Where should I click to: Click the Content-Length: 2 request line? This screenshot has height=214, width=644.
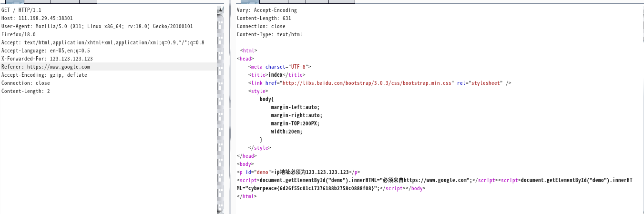pyautogui.click(x=25, y=91)
